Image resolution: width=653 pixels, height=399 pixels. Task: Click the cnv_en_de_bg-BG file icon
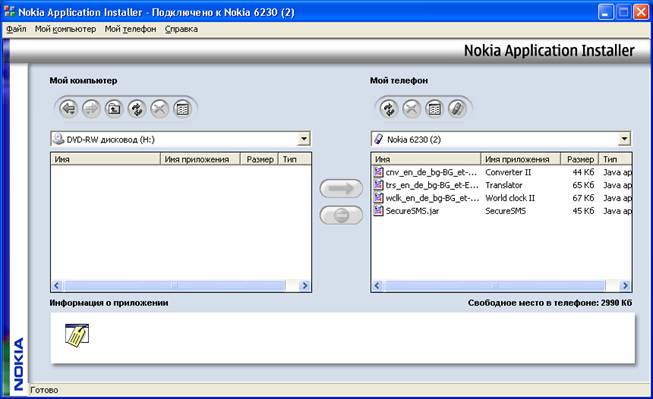coord(378,172)
